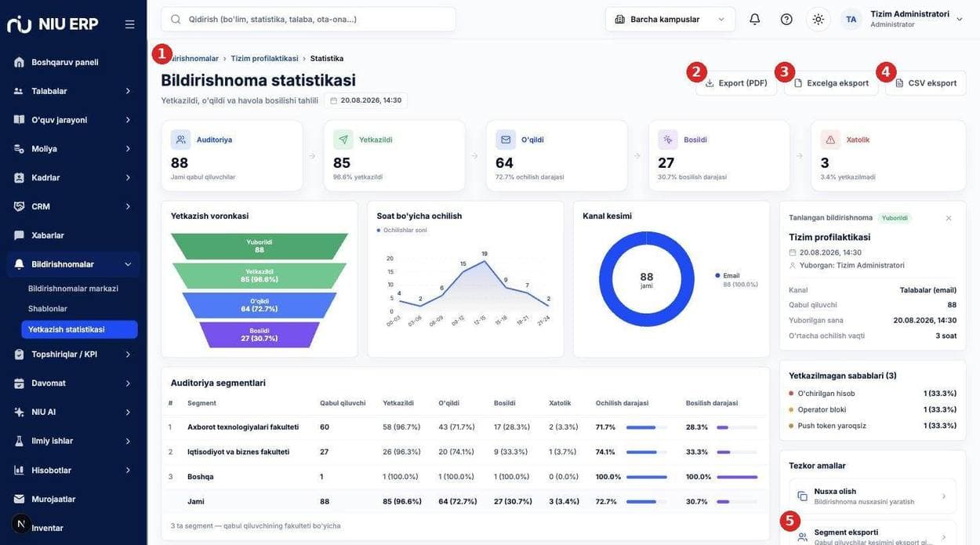Expand the CRM sidebar section
The width and height of the screenshot is (980, 545).
tap(74, 206)
